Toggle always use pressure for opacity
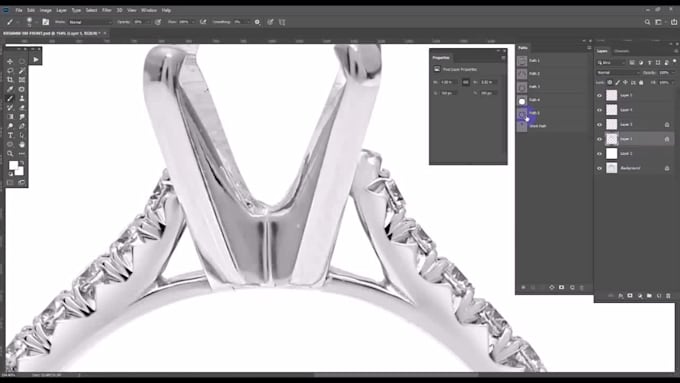This screenshot has height=383, width=680. [x=158, y=22]
